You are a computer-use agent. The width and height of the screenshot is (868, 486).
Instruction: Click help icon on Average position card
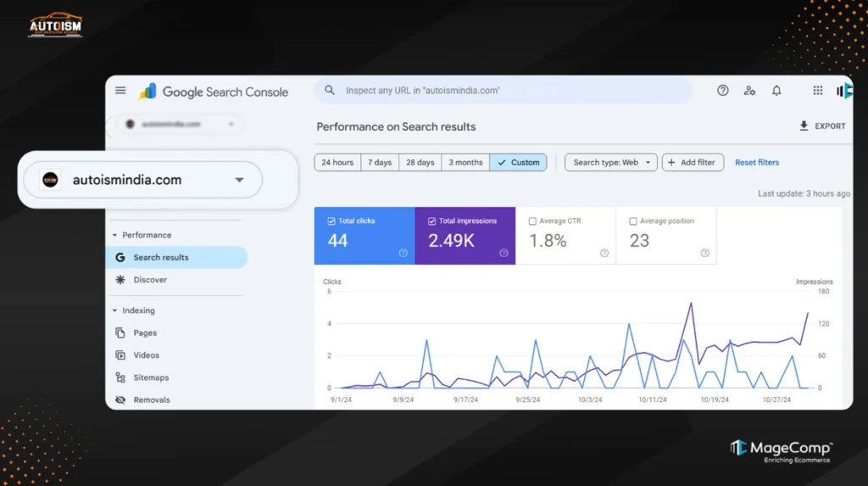(x=704, y=253)
